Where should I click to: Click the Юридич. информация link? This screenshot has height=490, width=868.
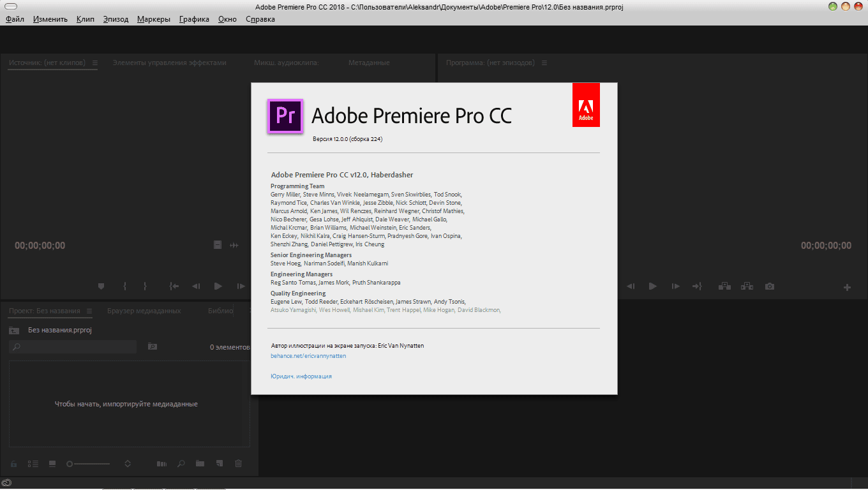tap(301, 376)
